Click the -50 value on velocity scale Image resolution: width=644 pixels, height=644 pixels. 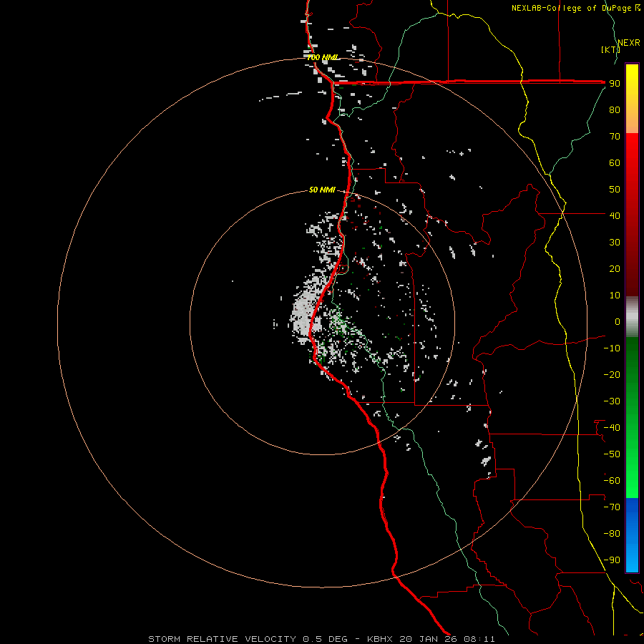point(612,454)
